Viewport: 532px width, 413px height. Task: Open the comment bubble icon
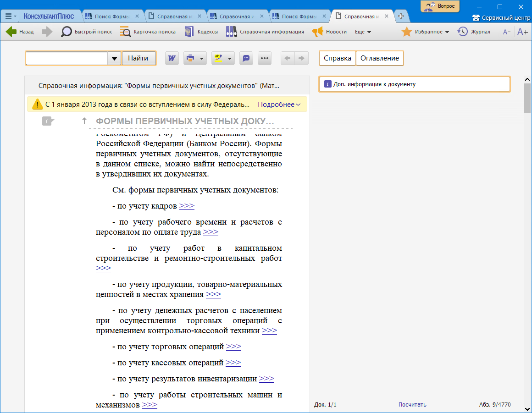click(x=246, y=58)
